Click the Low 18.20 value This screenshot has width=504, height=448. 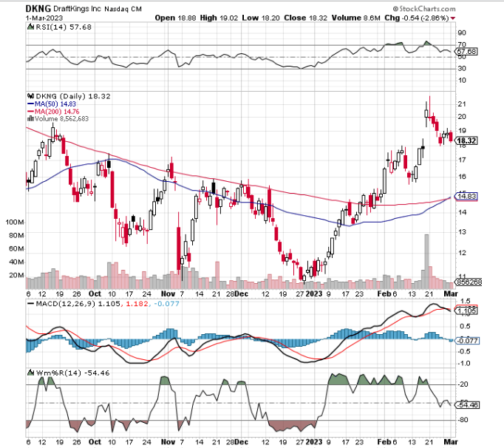pos(261,18)
